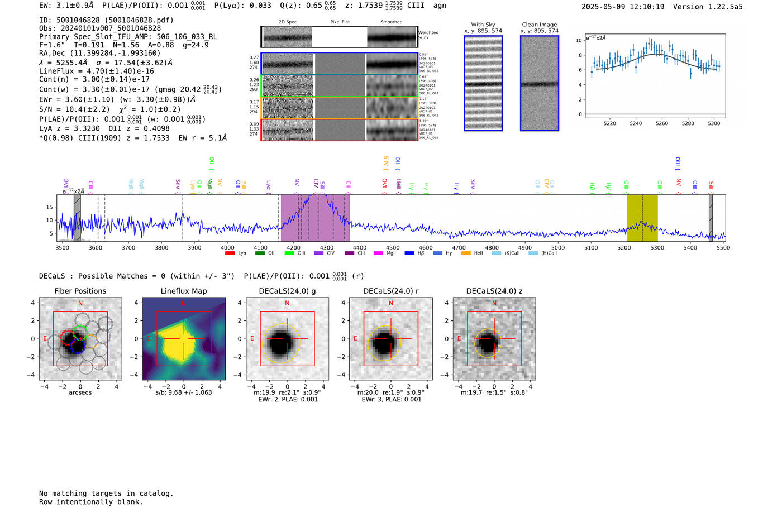Click the Version 1.22.5a5 label

coord(708,7)
